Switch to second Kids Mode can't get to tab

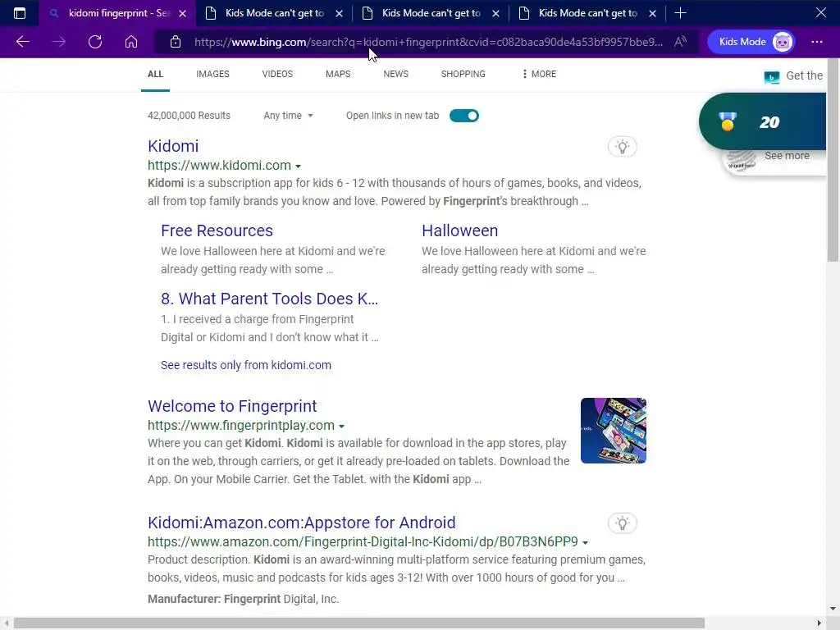[431, 13]
